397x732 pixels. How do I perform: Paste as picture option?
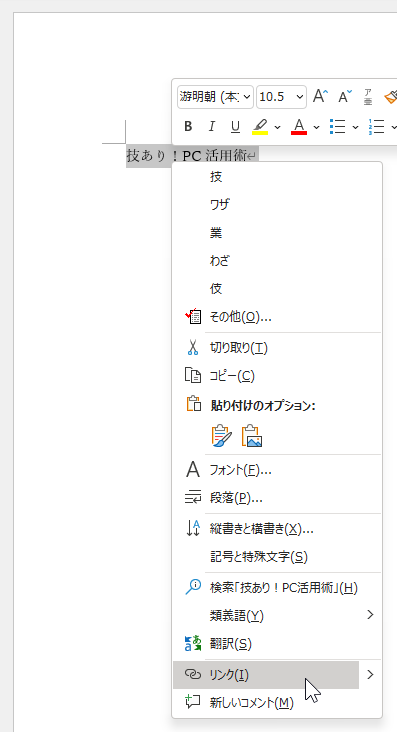click(x=252, y=436)
